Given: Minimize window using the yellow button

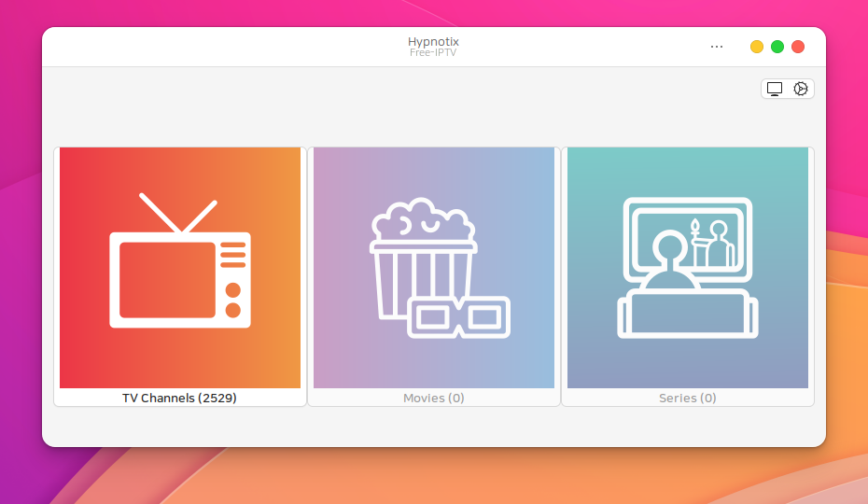Looking at the screenshot, I should [x=757, y=47].
